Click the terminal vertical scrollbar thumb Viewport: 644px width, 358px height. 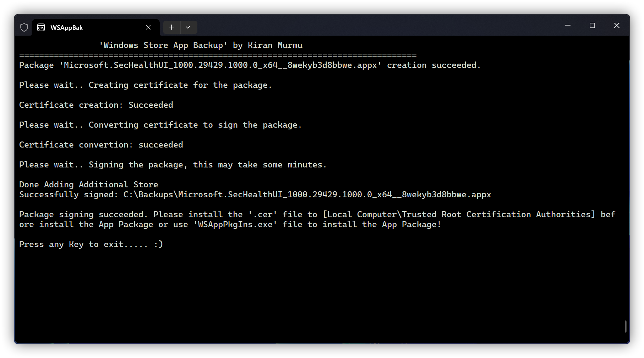click(626, 326)
